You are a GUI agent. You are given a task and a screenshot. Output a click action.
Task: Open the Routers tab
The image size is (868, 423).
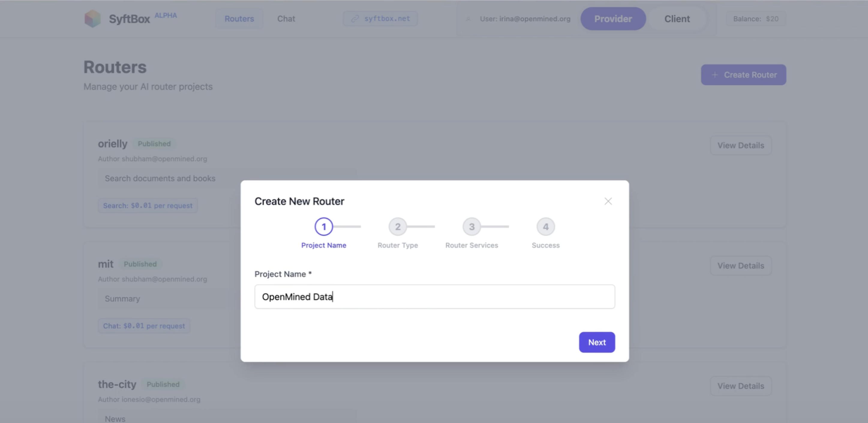(239, 19)
